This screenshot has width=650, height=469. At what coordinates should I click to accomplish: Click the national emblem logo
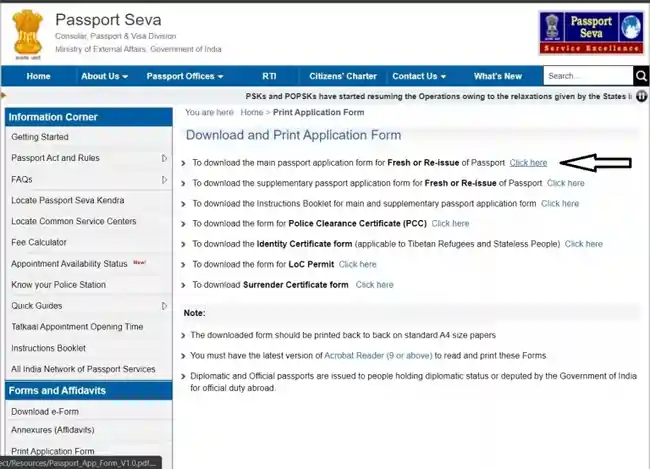28,33
